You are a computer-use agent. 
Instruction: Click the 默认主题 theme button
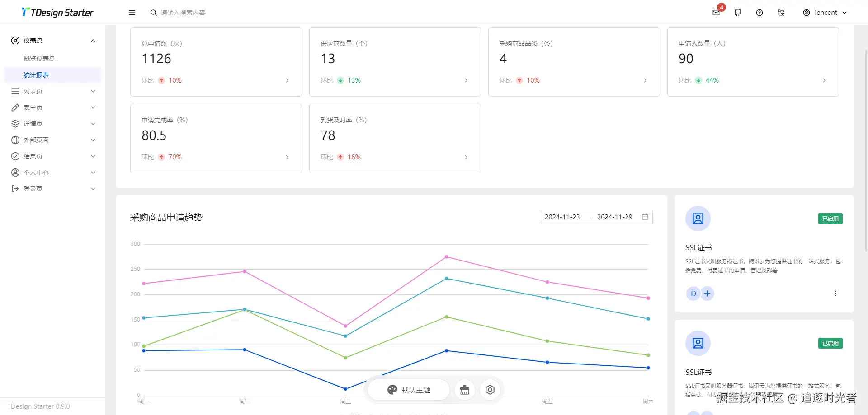[x=409, y=390]
